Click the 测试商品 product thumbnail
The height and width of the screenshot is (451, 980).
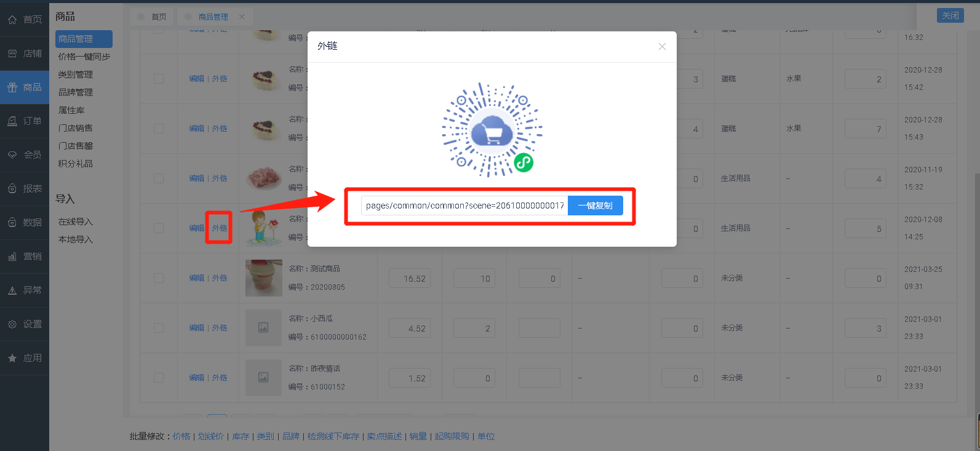coord(264,278)
